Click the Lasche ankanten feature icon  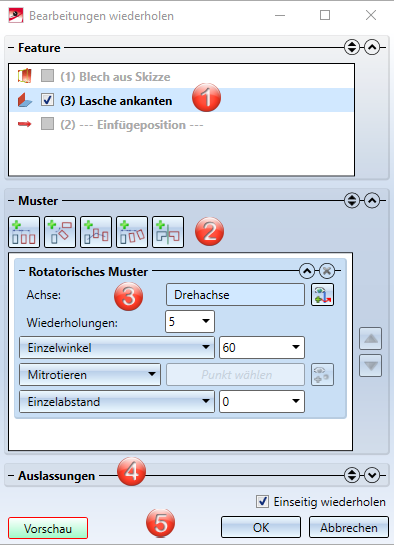[x=25, y=100]
